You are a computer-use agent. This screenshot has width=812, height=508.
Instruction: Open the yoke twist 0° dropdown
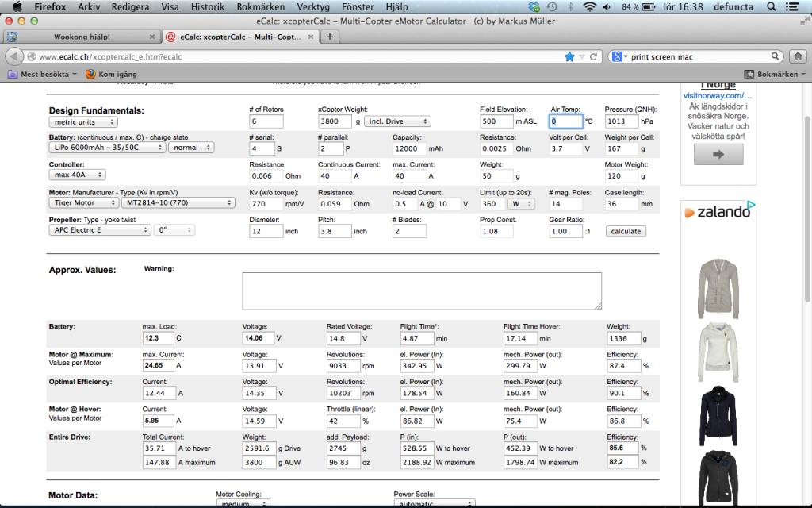coord(174,229)
